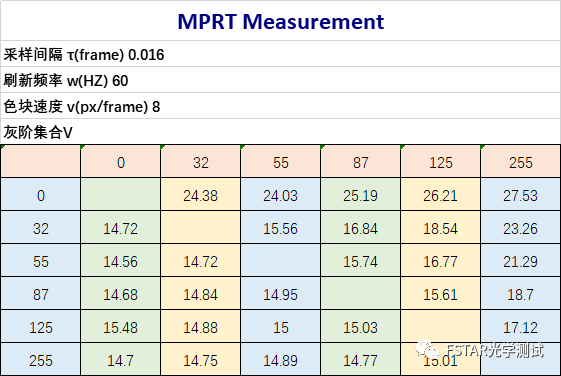Click the cell showing 15.48
The width and height of the screenshot is (561, 376).
tap(121, 327)
